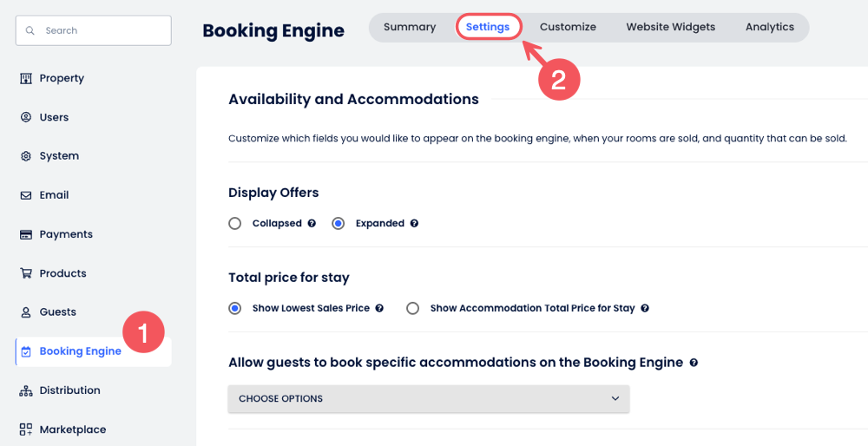Choose Show Accommodation Total Price for Stay

413,308
